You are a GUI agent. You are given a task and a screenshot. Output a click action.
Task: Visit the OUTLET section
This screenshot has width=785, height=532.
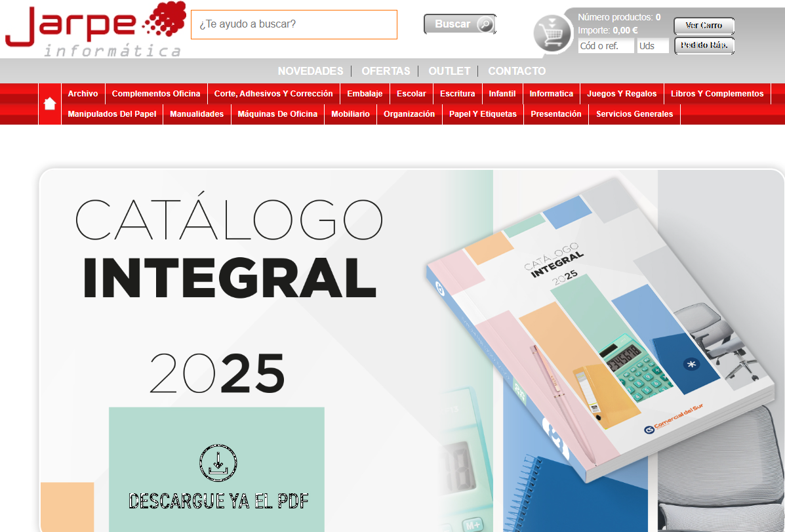click(x=449, y=71)
